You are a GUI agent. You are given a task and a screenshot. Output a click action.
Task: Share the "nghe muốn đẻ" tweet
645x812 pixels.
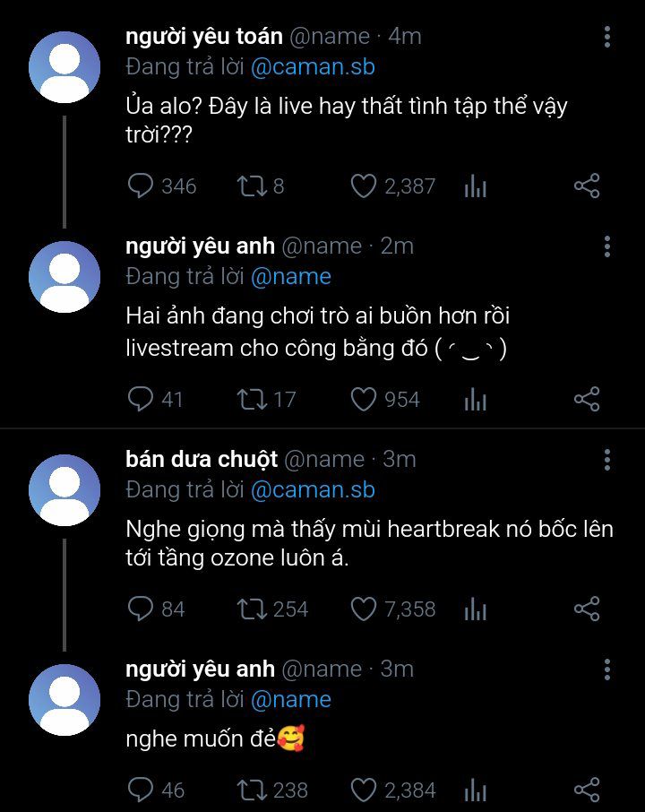pyautogui.click(x=586, y=790)
